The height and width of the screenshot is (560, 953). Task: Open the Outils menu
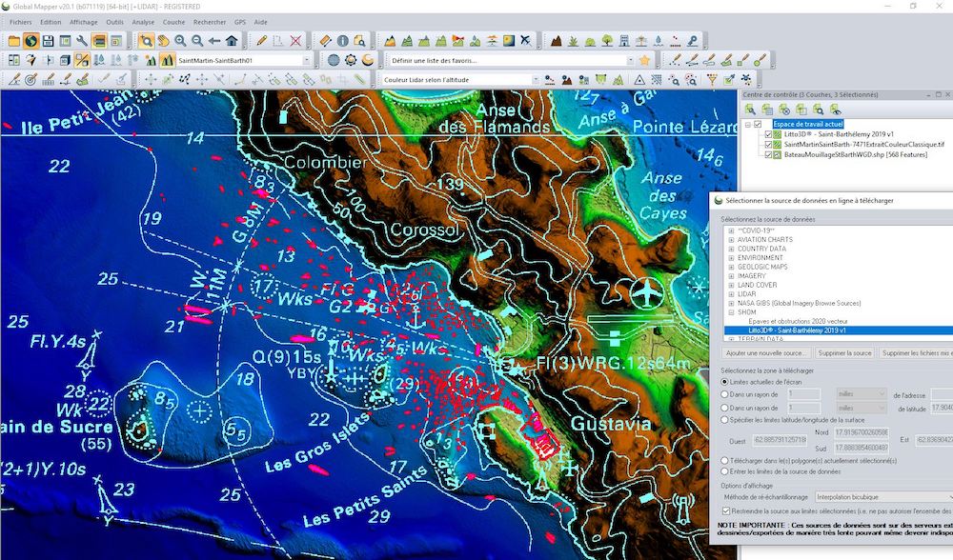tap(115, 22)
